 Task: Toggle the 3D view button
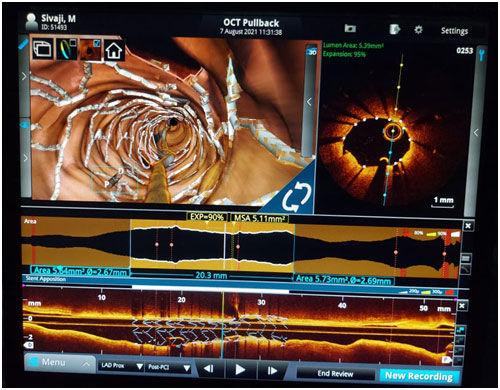coord(312,52)
